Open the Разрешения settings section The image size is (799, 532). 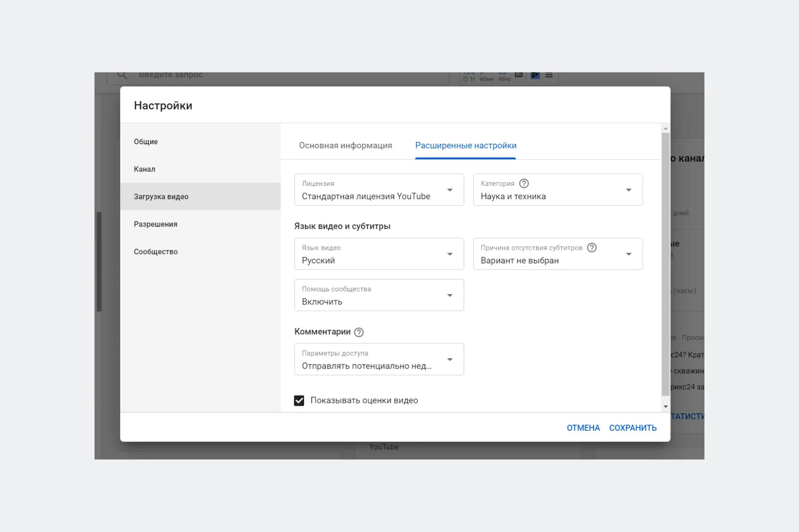[200, 224]
